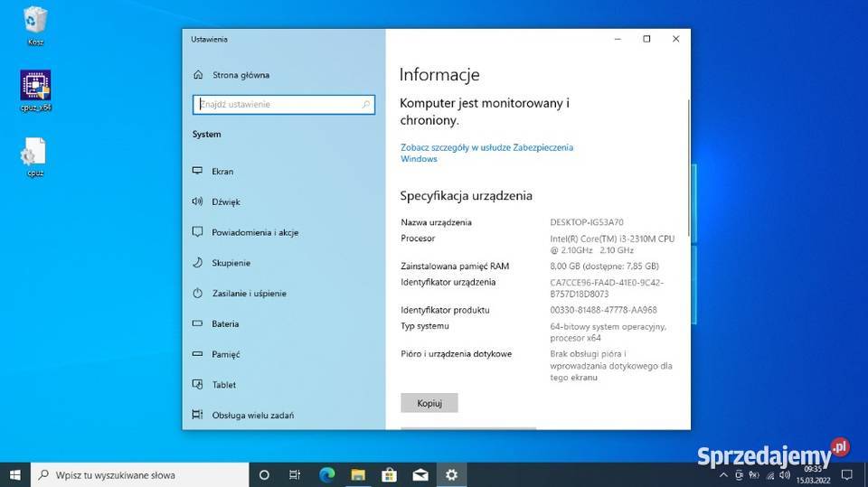The width and height of the screenshot is (868, 487).
Task: Focus the Znajdź ustawienie search field
Action: [283, 105]
